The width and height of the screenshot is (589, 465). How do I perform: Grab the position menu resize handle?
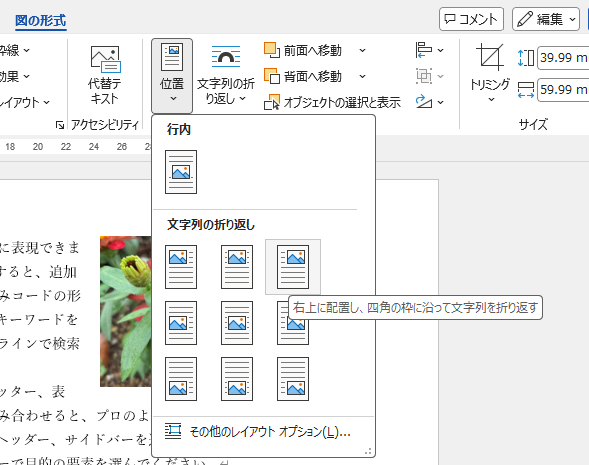pyautogui.click(x=368, y=451)
